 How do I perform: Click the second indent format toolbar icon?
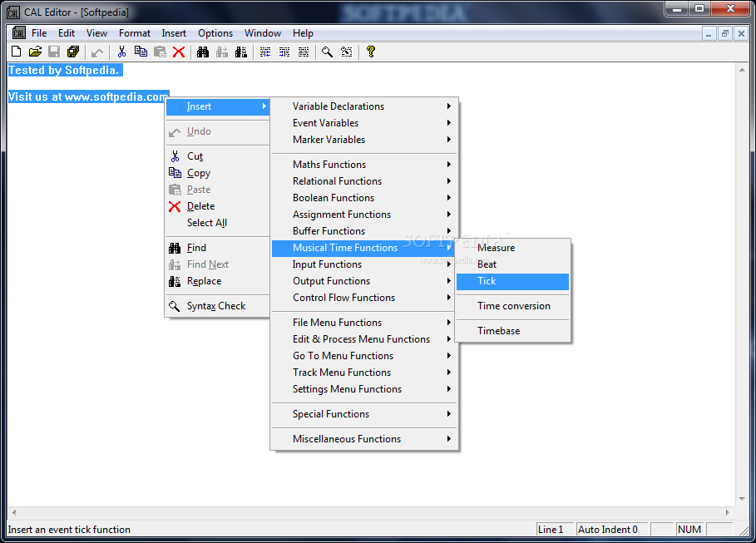(x=284, y=52)
